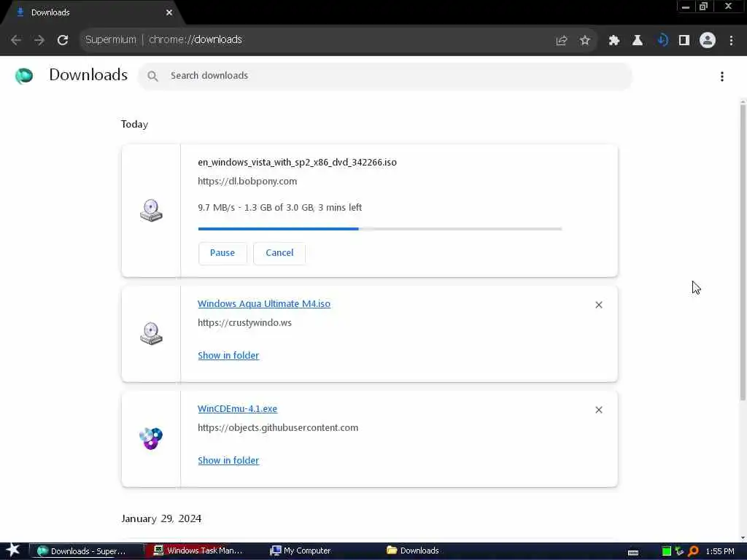Click the browser forward arrow
747x560 pixels.
pos(39,40)
